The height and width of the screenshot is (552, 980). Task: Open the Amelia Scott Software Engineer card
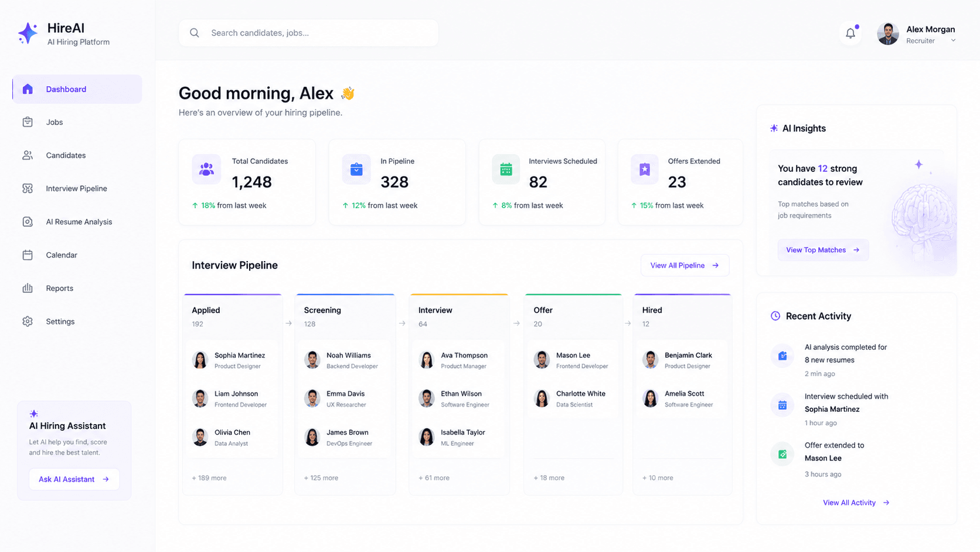point(682,399)
